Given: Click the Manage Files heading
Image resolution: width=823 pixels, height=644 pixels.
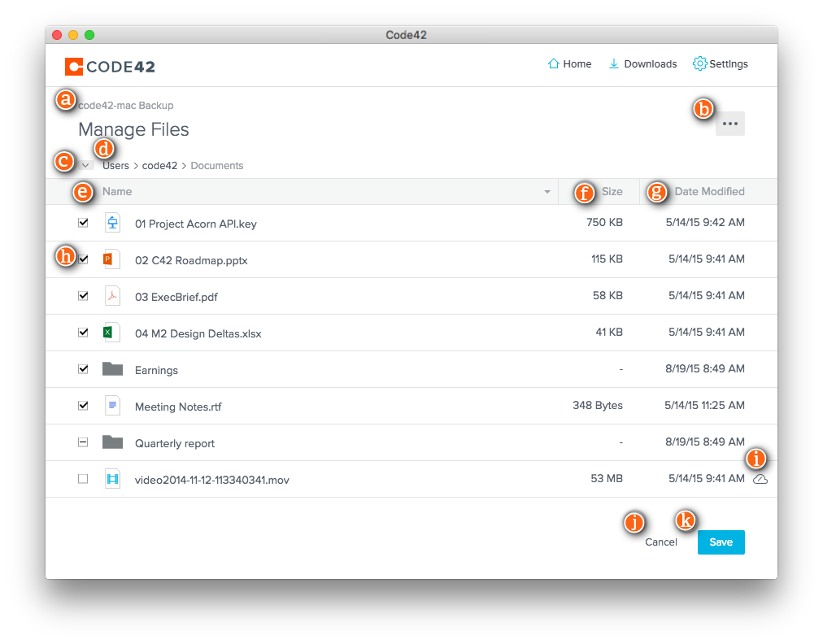Looking at the screenshot, I should 133,129.
